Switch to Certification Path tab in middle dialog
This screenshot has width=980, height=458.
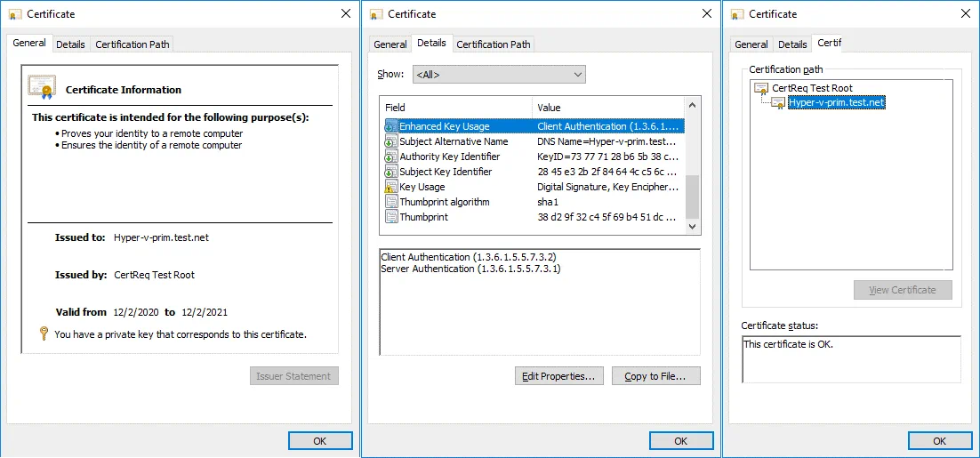[495, 44]
